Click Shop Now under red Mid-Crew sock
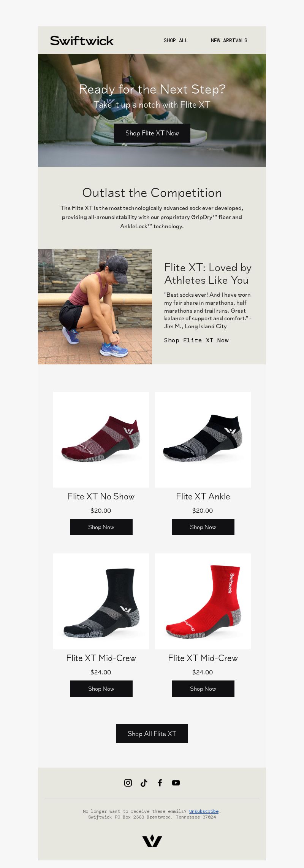The image size is (304, 868). coord(203,688)
